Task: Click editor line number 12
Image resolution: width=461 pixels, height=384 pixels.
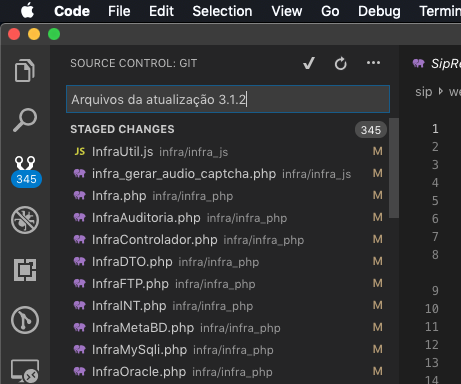Action: pyautogui.click(x=432, y=345)
